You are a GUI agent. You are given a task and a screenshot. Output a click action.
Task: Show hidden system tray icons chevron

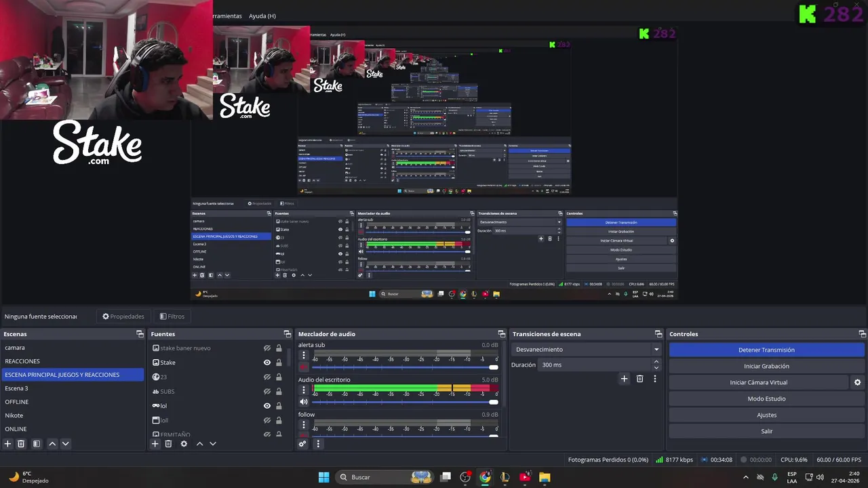[746, 477]
